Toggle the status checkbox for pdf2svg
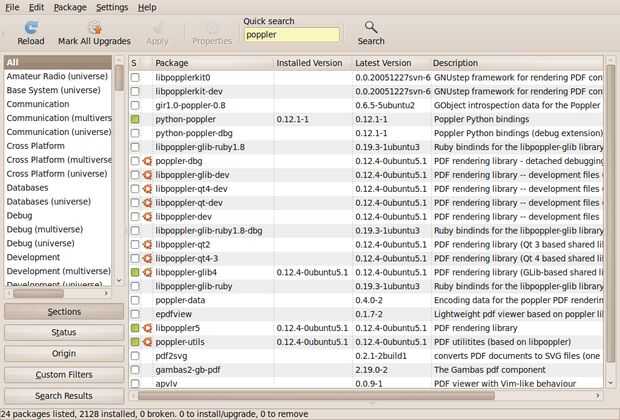This screenshot has height=420, width=620. click(x=135, y=356)
